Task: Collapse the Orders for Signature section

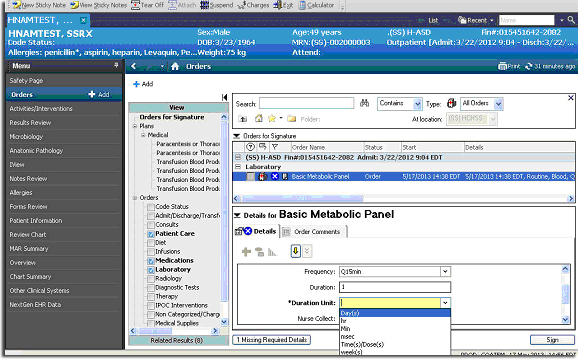Action: pos(237,136)
